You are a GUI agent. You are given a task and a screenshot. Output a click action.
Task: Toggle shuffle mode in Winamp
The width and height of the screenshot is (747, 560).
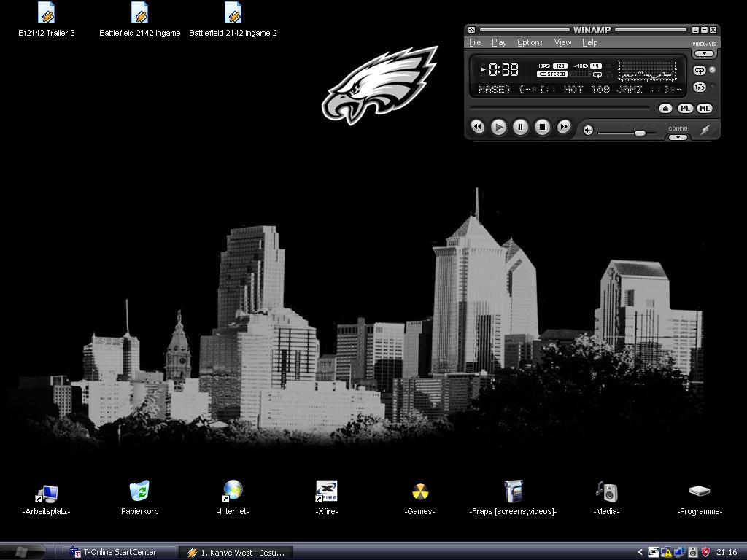(x=699, y=87)
